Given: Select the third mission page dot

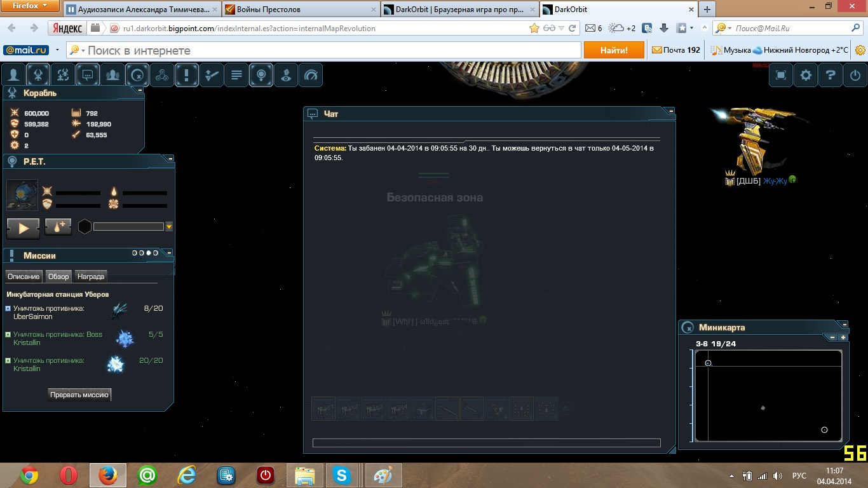Looking at the screenshot, I should (149, 253).
